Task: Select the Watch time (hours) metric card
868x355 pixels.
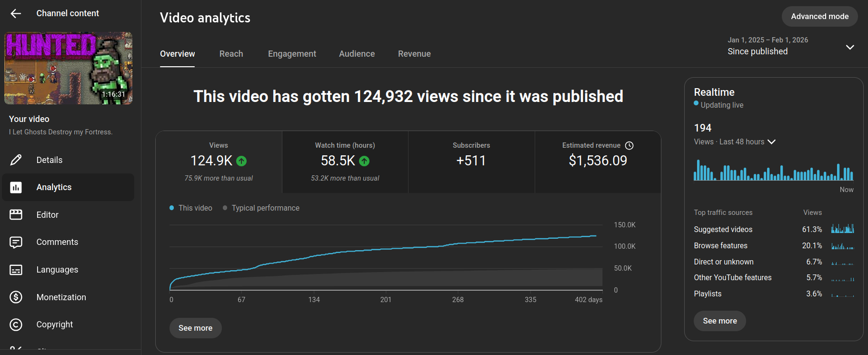Action: point(345,162)
